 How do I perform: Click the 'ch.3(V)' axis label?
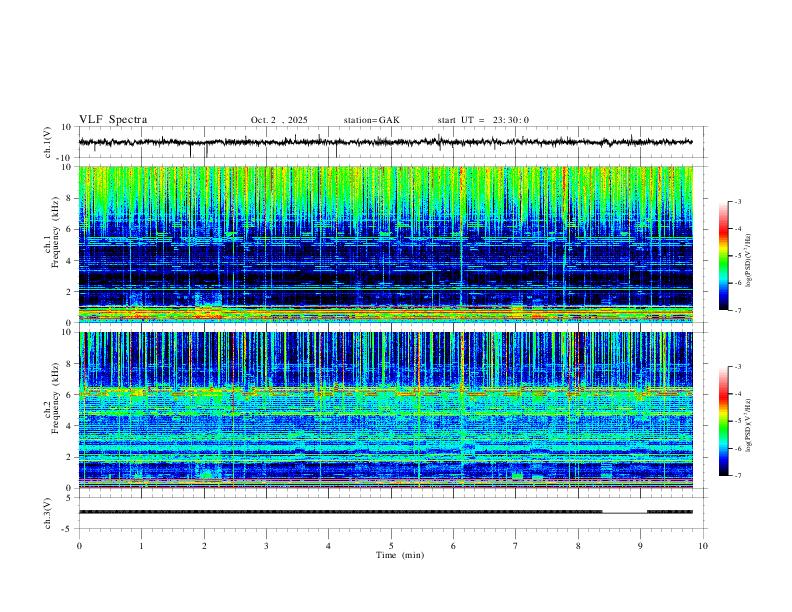tap(49, 513)
